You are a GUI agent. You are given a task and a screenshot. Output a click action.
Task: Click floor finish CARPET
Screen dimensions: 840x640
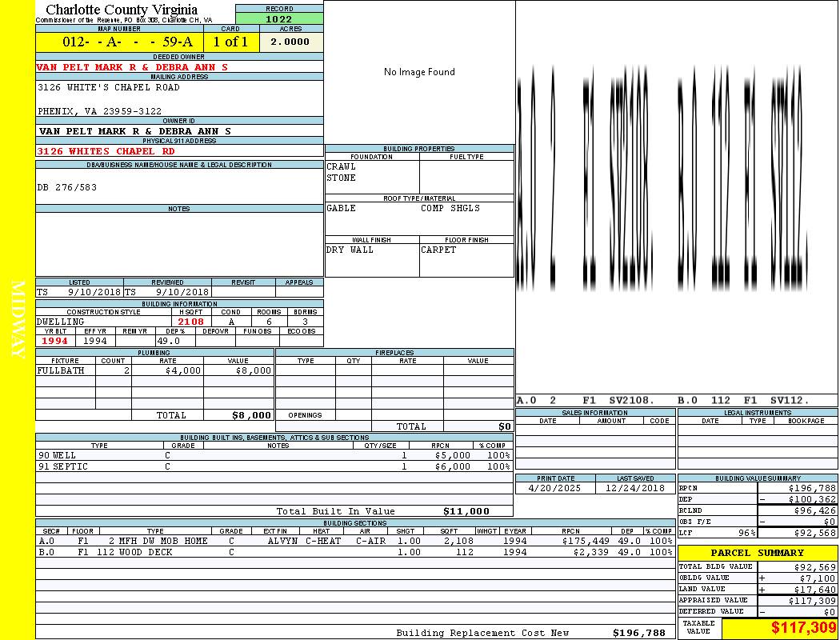(x=438, y=250)
